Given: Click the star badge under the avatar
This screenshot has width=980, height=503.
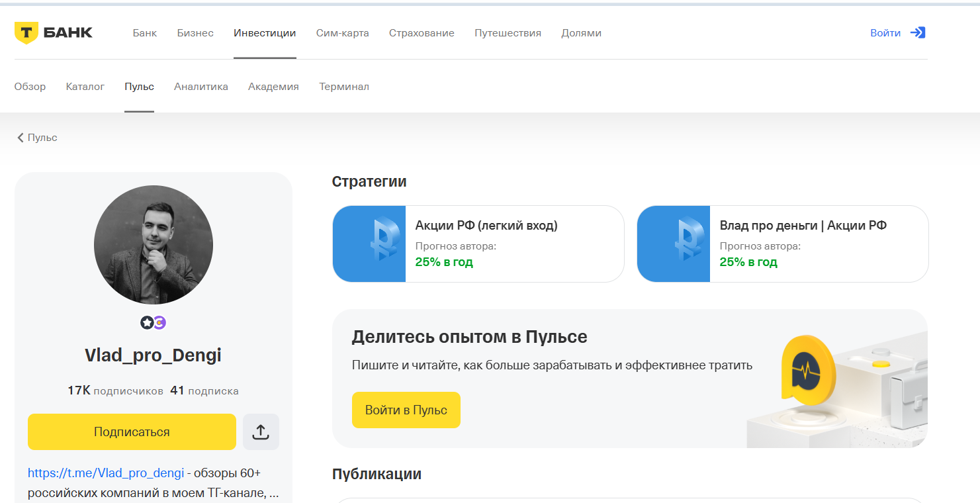Looking at the screenshot, I should 147,322.
